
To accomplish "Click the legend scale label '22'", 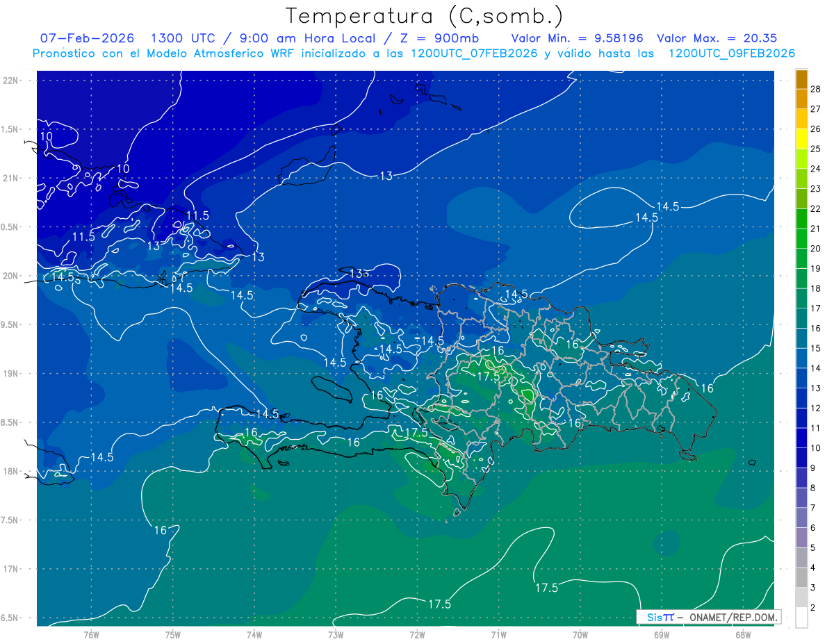I will (x=816, y=208).
